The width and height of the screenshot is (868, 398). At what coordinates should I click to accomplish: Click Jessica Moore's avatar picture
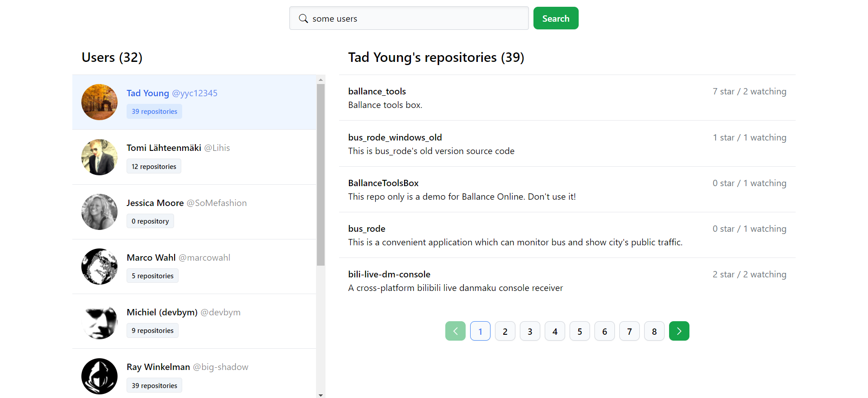[x=99, y=212]
